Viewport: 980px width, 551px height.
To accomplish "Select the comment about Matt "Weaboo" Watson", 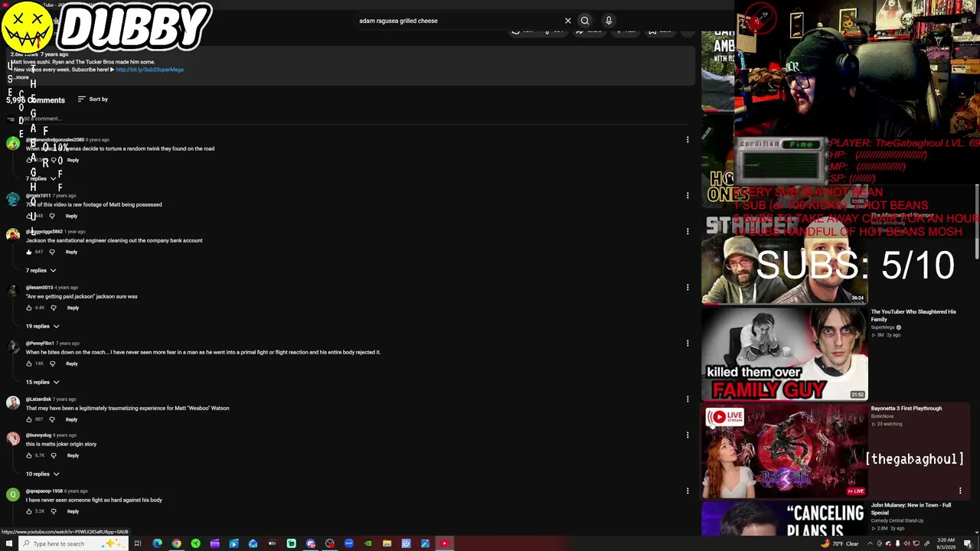I will 128,409.
